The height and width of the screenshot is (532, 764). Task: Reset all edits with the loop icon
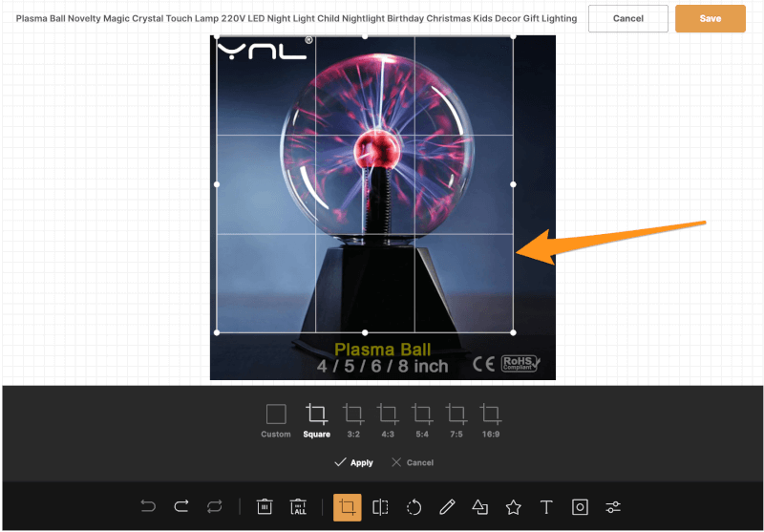[214, 506]
